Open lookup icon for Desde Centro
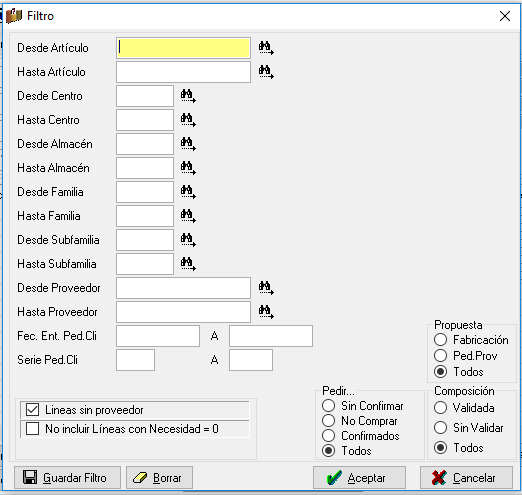The image size is (522, 495). [x=188, y=96]
